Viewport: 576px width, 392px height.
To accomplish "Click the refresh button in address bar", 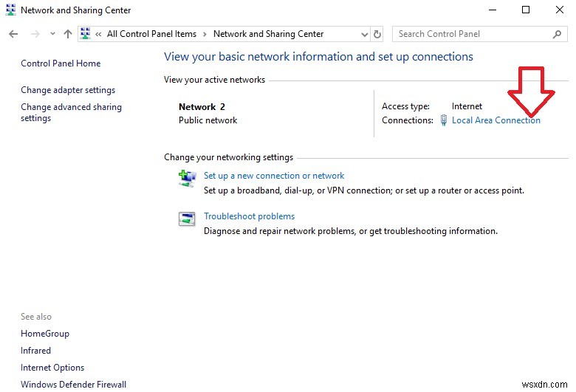I will click(x=378, y=34).
